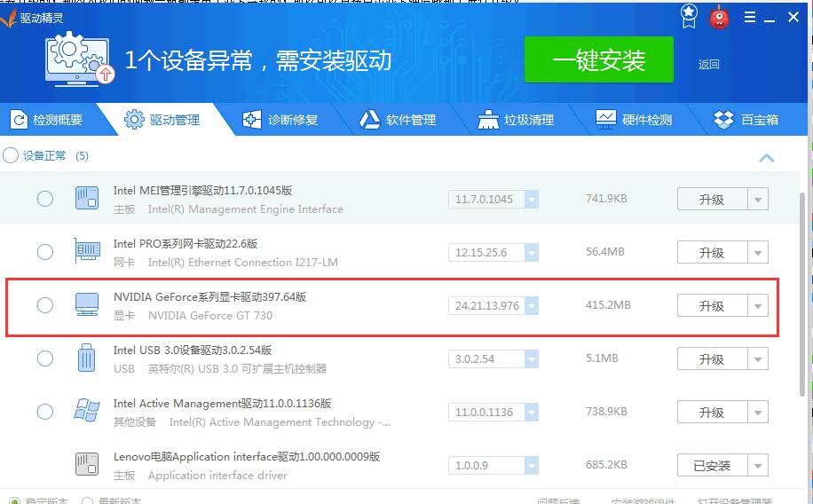Viewport: 813px width, 504px height.
Task: Click the Lenovo Application interface device icon
Action: click(x=87, y=464)
